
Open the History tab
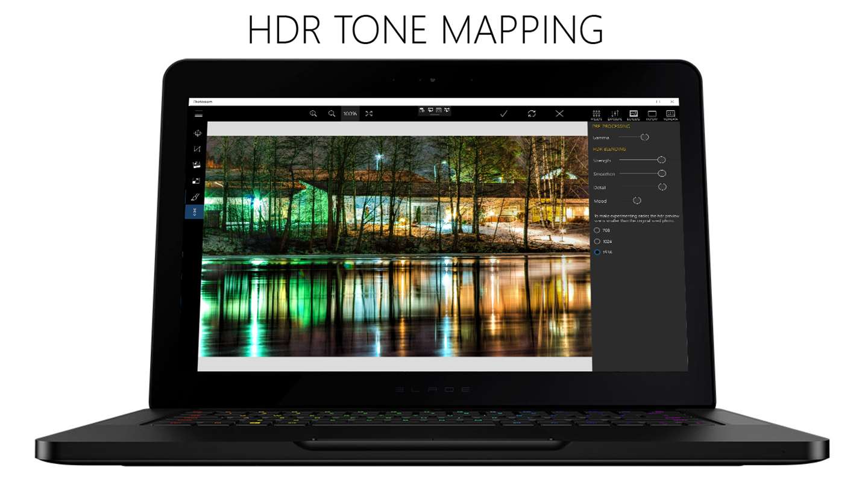pyautogui.click(x=652, y=114)
